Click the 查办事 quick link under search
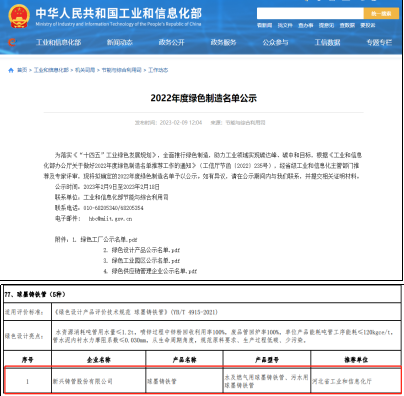Viewport: 404px width, 396px height. point(306,25)
